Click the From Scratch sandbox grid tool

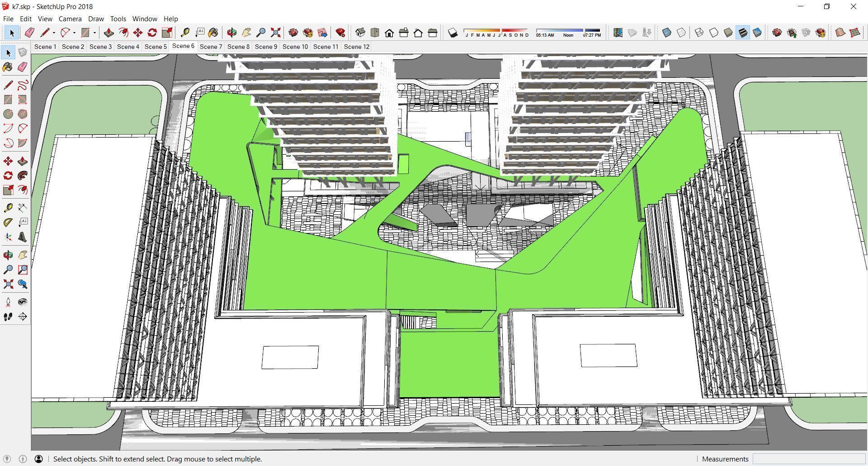pyautogui.click(x=855, y=33)
